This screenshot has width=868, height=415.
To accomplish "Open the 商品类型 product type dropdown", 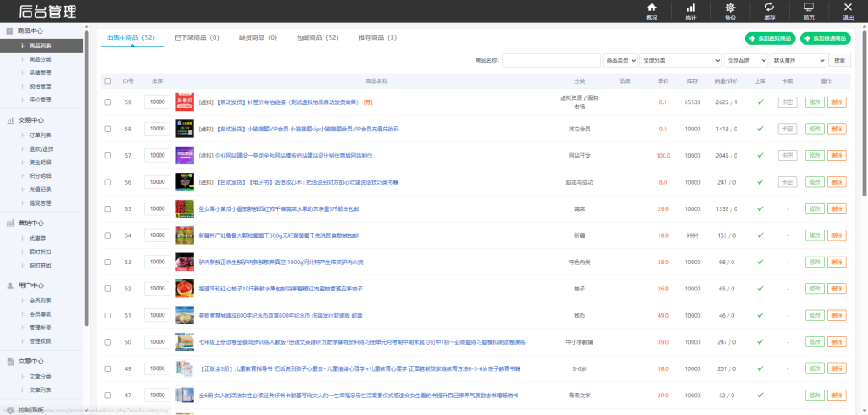I will pyautogui.click(x=620, y=60).
